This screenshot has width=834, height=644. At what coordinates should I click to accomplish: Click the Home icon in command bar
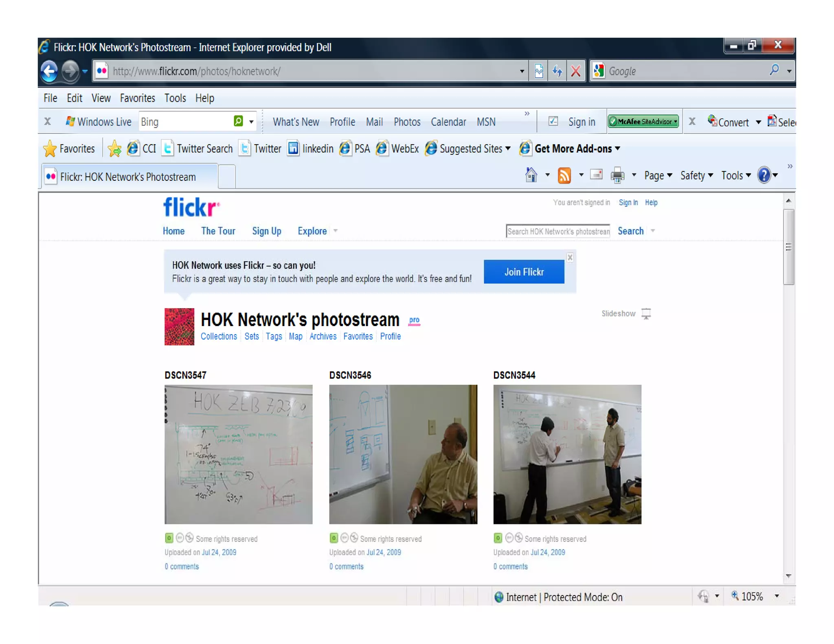(531, 175)
